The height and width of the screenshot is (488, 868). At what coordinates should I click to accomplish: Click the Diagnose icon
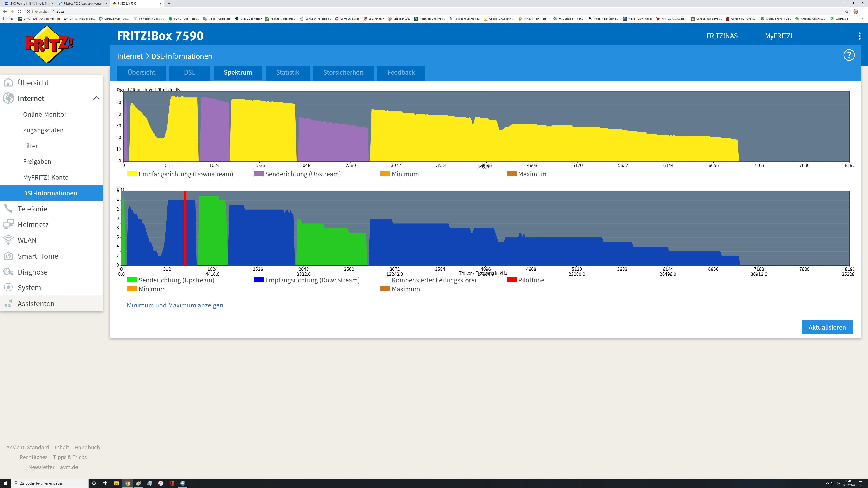tap(8, 272)
